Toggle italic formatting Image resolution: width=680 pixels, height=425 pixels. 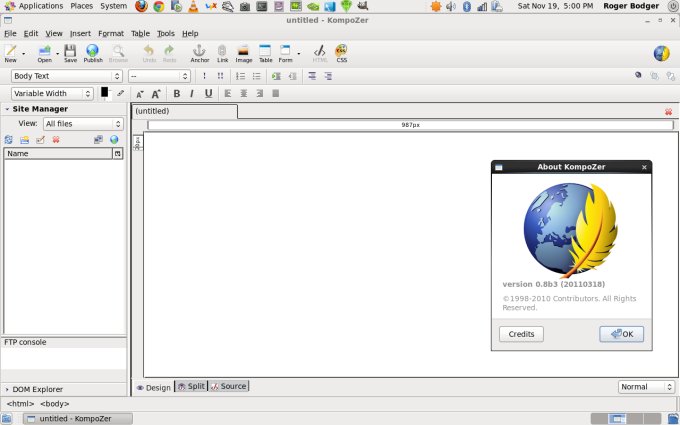(x=192, y=94)
